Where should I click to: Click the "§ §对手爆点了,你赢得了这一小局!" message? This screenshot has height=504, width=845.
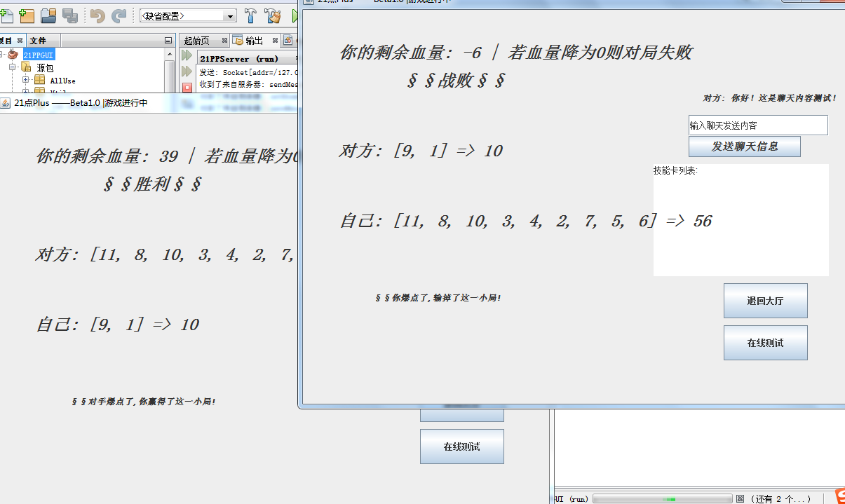pos(143,402)
